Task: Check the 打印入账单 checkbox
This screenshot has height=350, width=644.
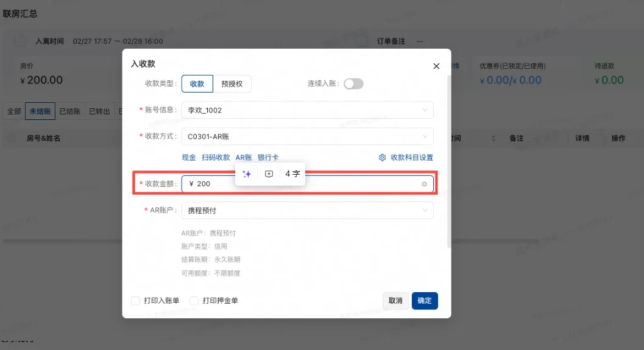Action: click(x=135, y=301)
